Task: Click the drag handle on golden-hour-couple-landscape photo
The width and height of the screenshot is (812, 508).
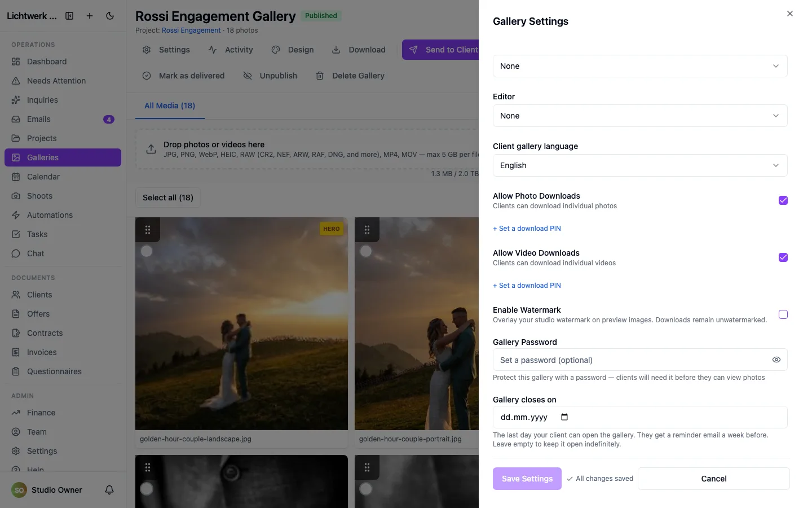Action: 148,230
